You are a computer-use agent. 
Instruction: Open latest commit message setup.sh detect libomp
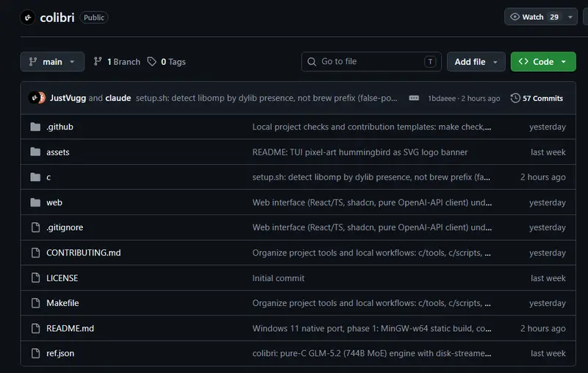pos(266,98)
